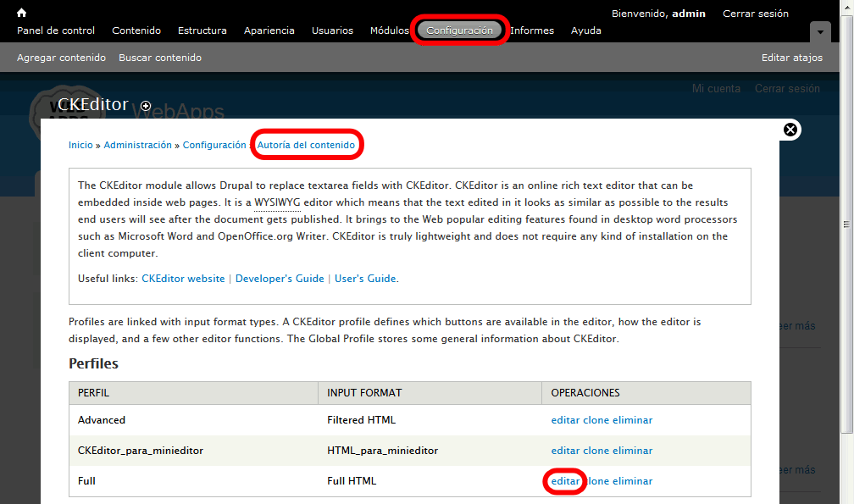Clone the Advanced profile
854x504 pixels.
pyautogui.click(x=596, y=420)
